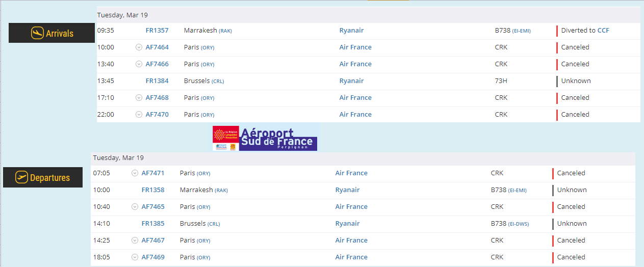This screenshot has height=267, width=644.
Task: Open flight AF7469 link
Action: coord(153,257)
